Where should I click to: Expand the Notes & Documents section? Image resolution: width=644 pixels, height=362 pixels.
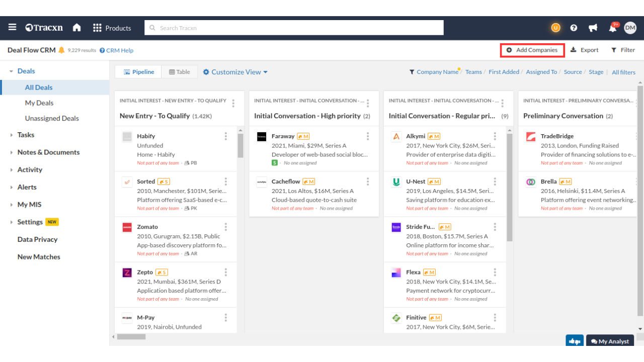pos(48,152)
